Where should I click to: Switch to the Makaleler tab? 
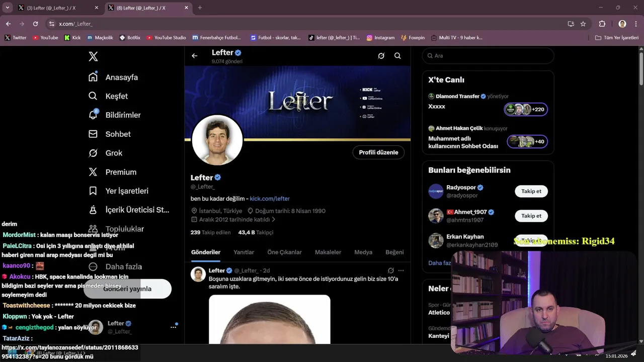point(328,252)
